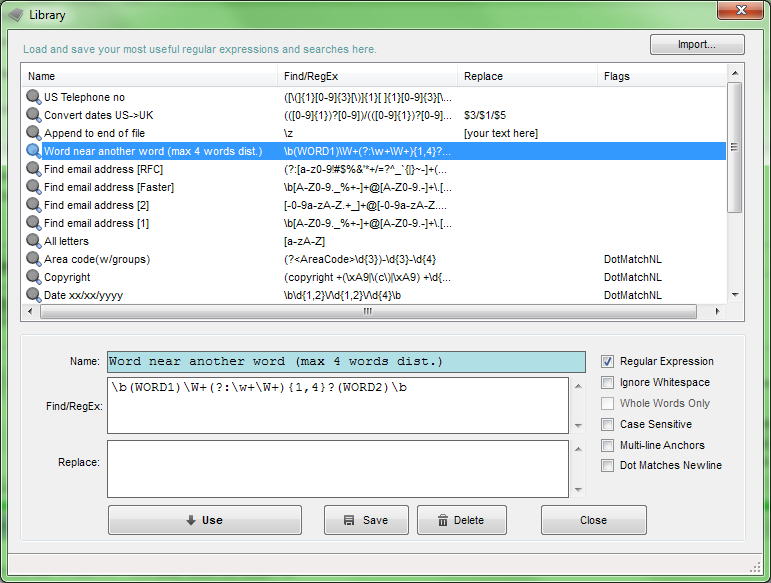Select the 'All letters' entry
This screenshot has width=771, height=583.
pyautogui.click(x=374, y=241)
